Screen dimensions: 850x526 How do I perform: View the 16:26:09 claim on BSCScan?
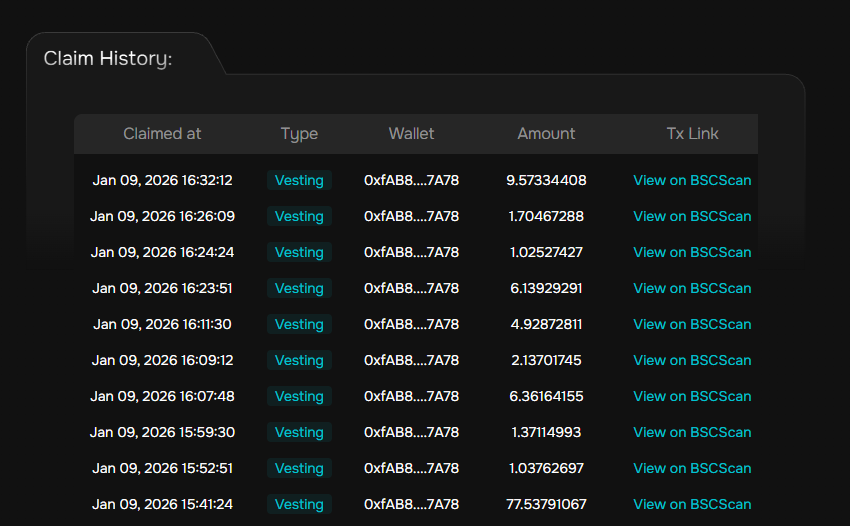(x=692, y=217)
